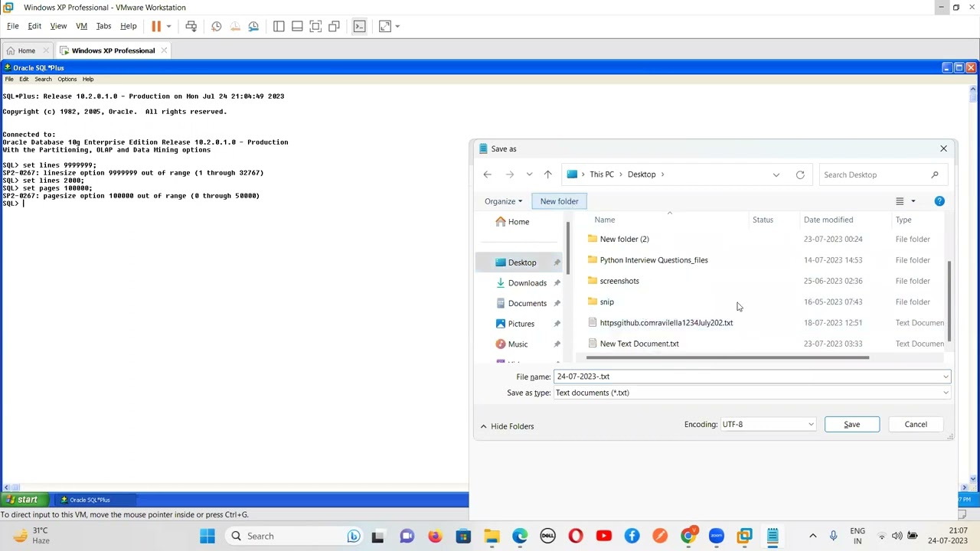The width and height of the screenshot is (980, 551).
Task: Show or hide the VMware library sidebar
Action: 279,26
